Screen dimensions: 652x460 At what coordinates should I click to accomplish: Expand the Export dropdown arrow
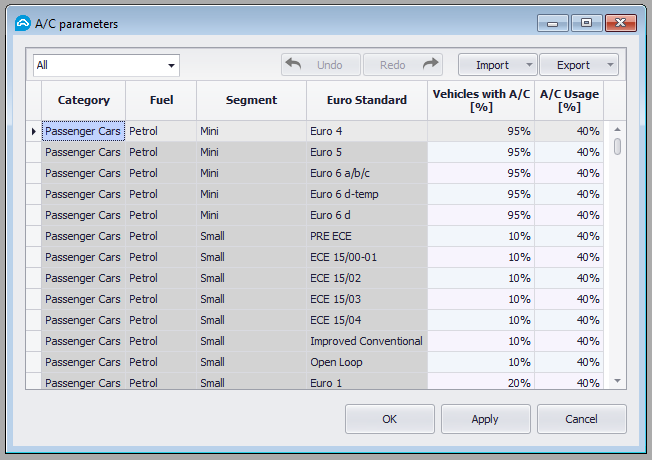point(610,66)
